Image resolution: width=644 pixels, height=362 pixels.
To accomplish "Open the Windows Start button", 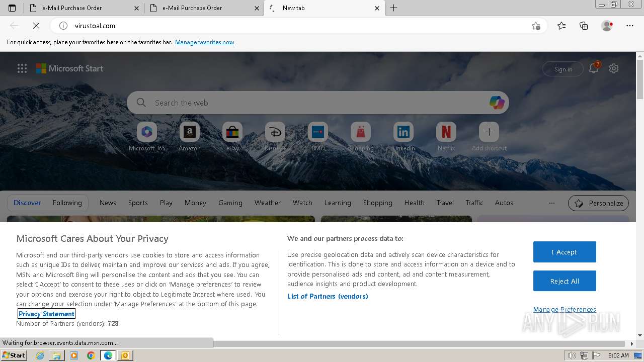I will point(14,355).
